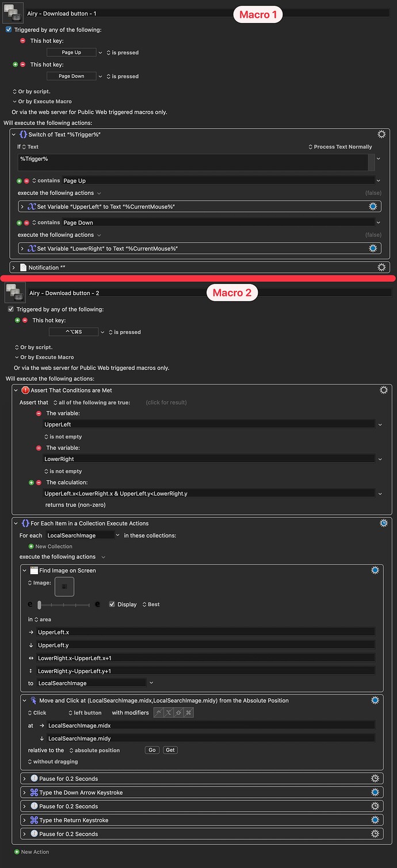This screenshot has width=397, height=868.
Task: Click the Go button
Action: point(152,750)
